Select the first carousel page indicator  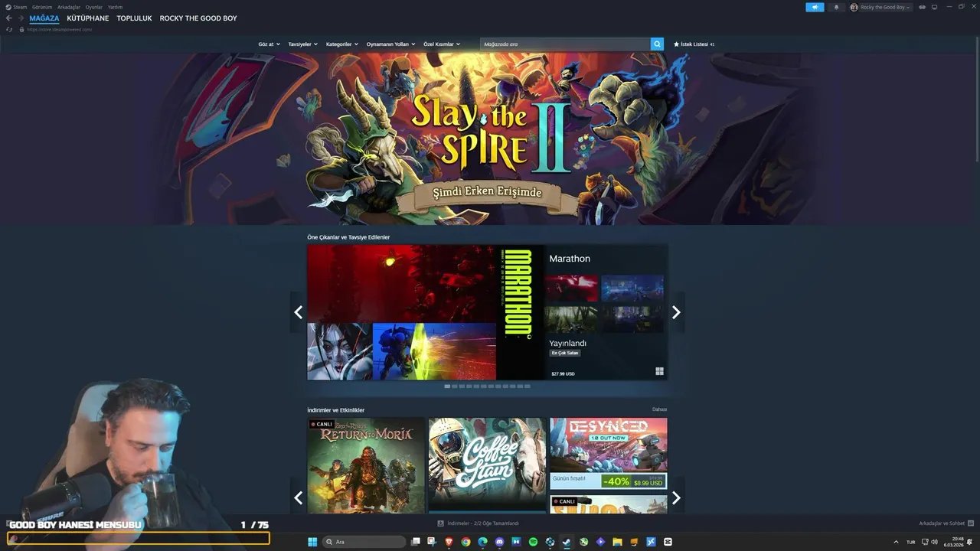(x=447, y=386)
